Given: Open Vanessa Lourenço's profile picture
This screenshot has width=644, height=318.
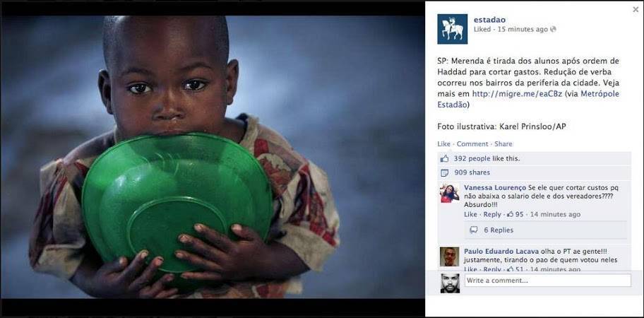Looking at the screenshot, I should [449, 193].
